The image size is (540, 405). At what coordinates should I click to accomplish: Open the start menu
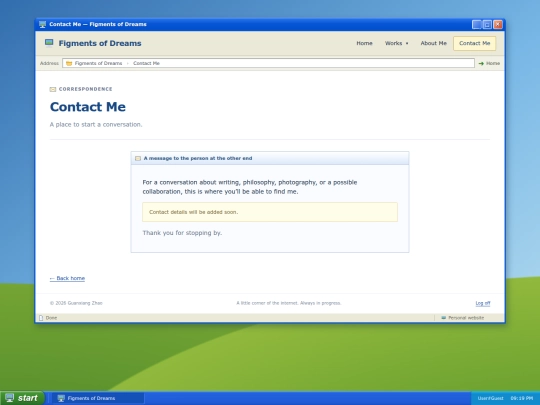point(22,398)
